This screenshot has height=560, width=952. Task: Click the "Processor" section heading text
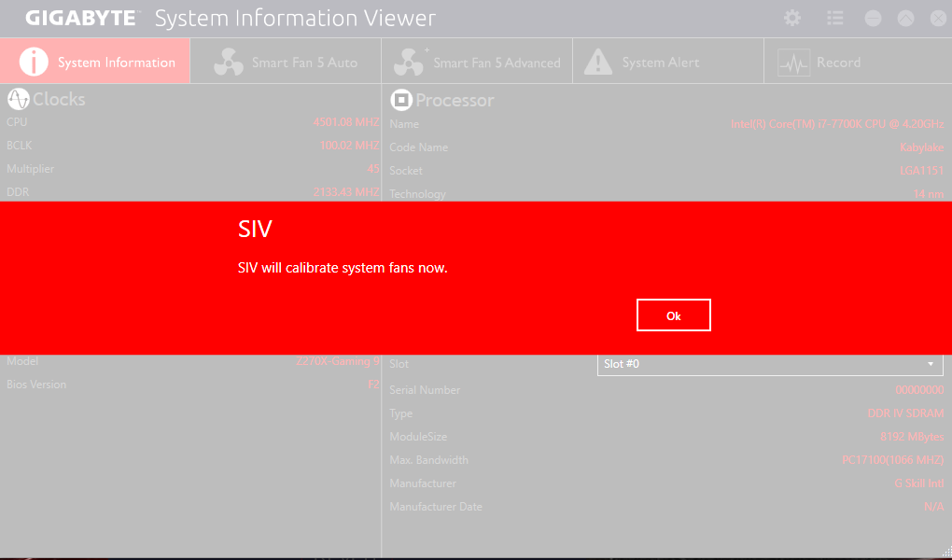(x=455, y=100)
